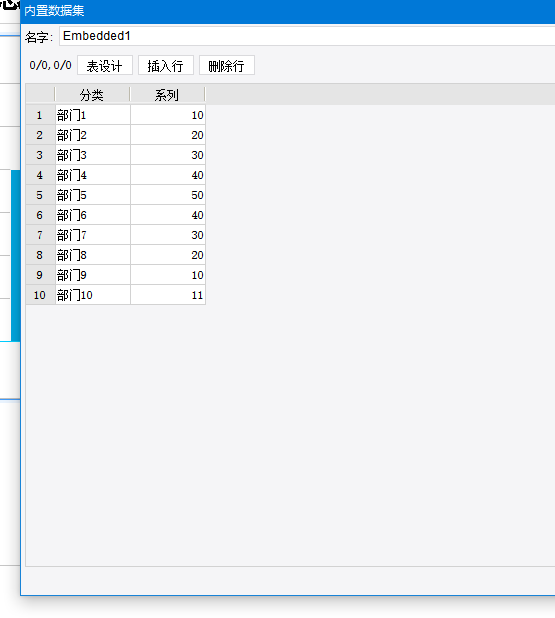Select the 系列 value 40 in 部门6 row
The image size is (555, 618).
(168, 215)
